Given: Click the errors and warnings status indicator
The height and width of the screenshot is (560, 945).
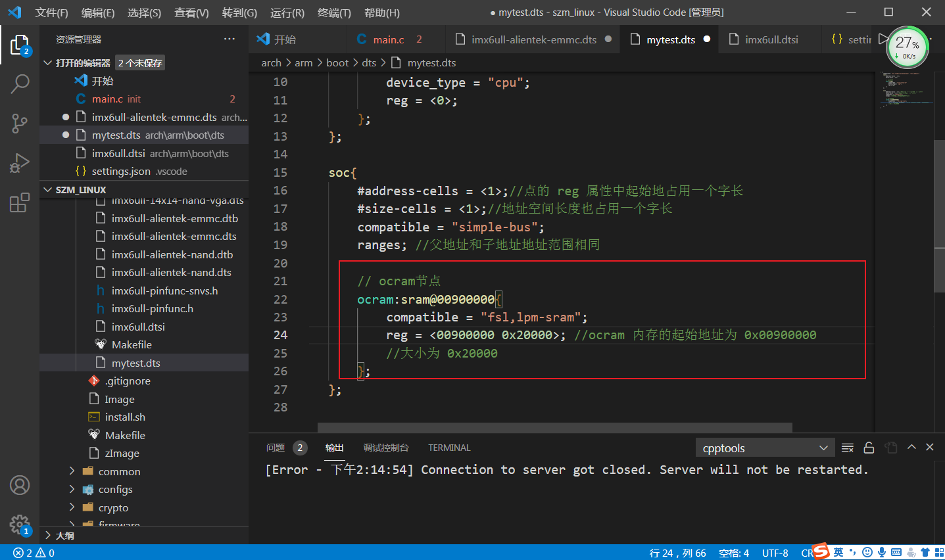Looking at the screenshot, I should [x=34, y=553].
